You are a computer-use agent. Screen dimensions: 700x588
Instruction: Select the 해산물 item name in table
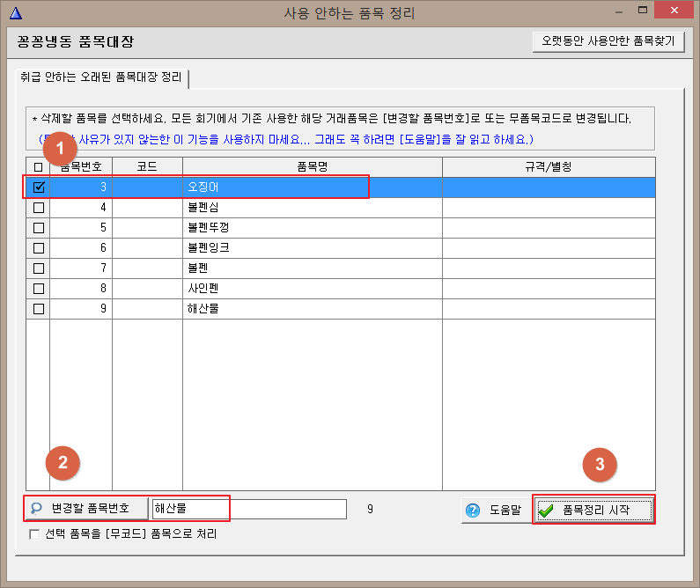[313, 309]
